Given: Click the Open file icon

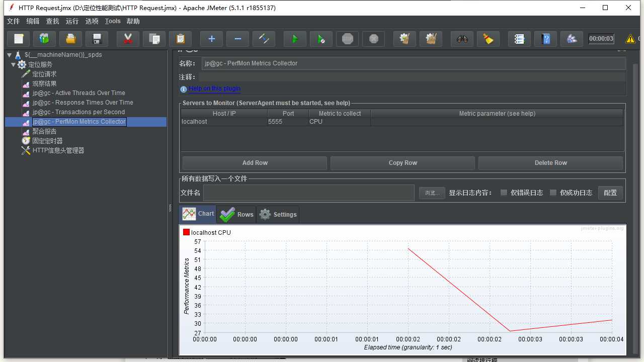Looking at the screenshot, I should point(71,39).
